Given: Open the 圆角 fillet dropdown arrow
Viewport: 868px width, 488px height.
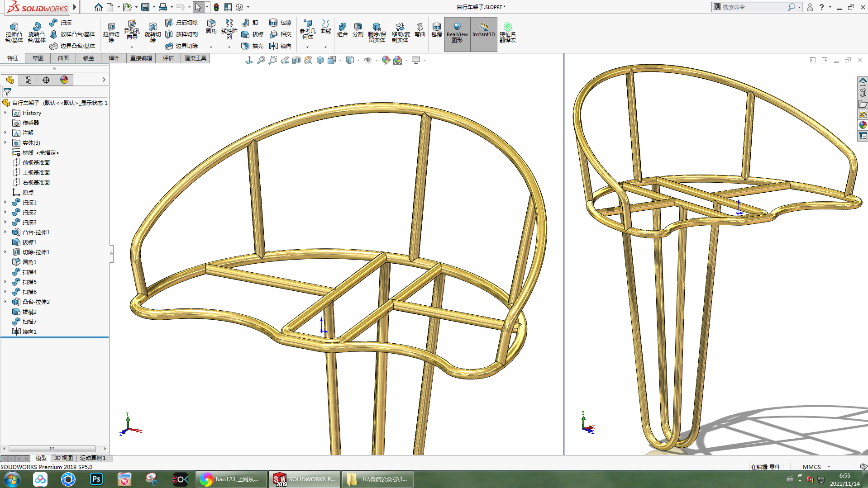Looking at the screenshot, I should 211,47.
